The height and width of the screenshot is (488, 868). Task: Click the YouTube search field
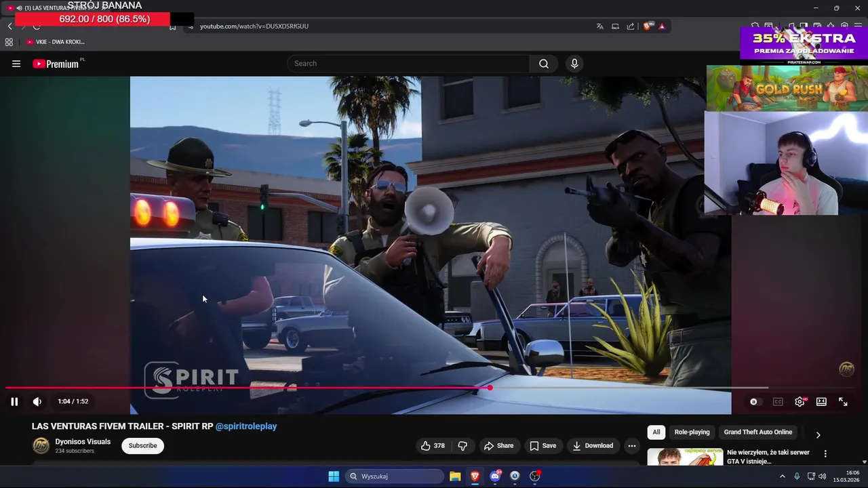pyautogui.click(x=408, y=64)
